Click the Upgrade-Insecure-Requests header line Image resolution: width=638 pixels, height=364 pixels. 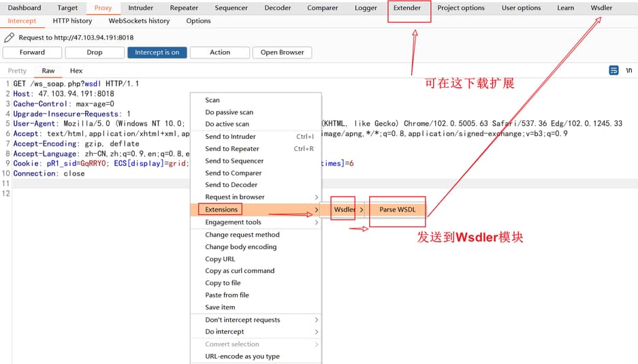(71, 114)
